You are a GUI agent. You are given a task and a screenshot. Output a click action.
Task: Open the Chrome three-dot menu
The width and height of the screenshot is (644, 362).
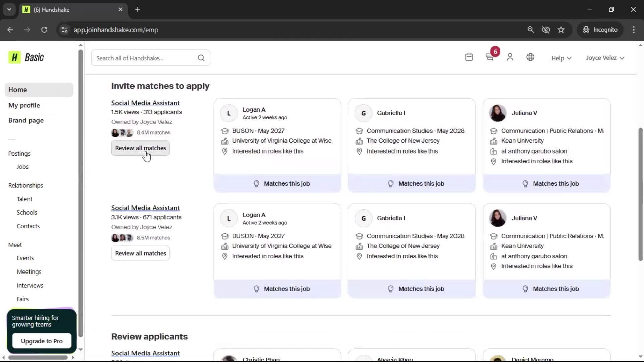(634, 29)
